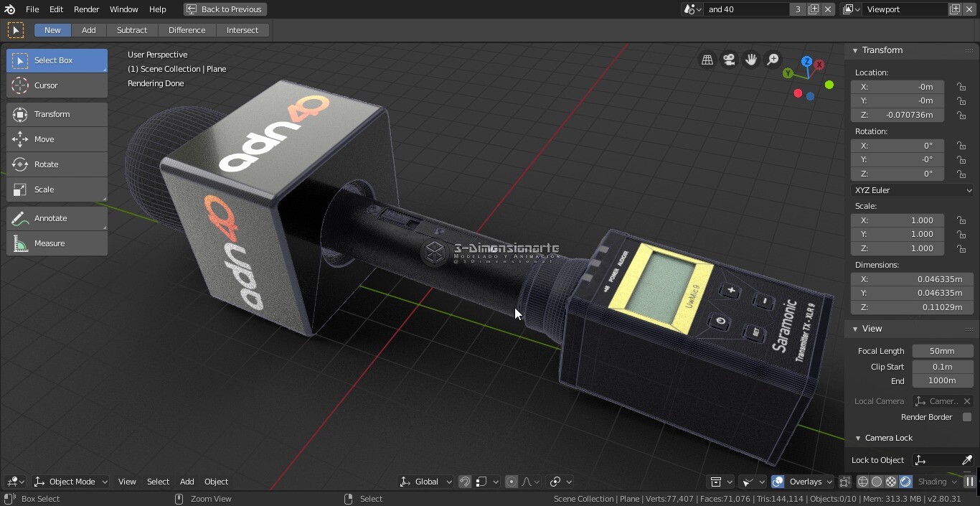The image size is (980, 506).
Task: Pause viewport render preview
Action: (969, 482)
